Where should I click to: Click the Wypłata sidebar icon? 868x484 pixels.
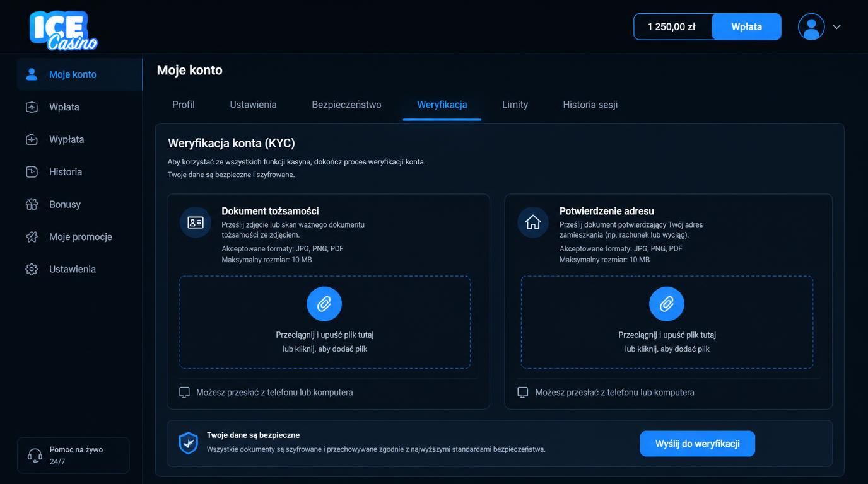32,139
